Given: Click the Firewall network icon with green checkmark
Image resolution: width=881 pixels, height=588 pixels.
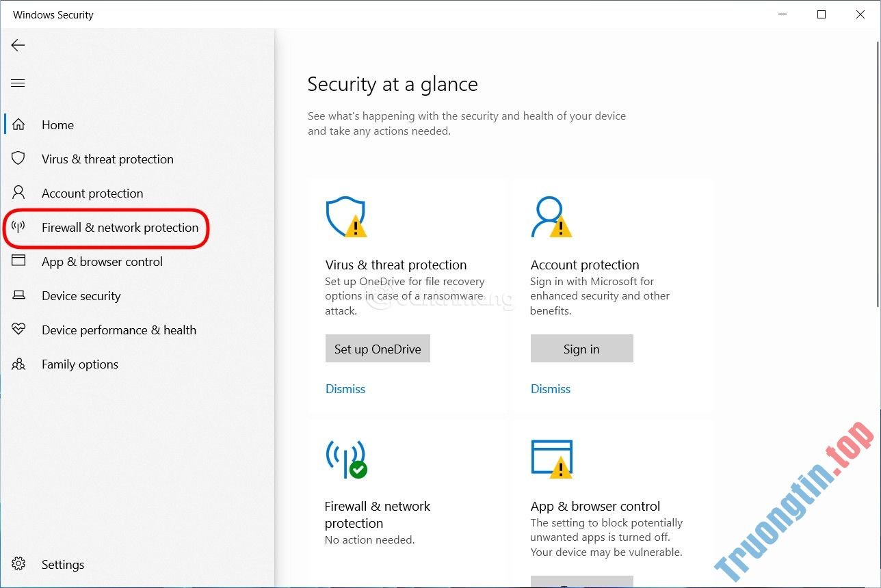Looking at the screenshot, I should [346, 458].
